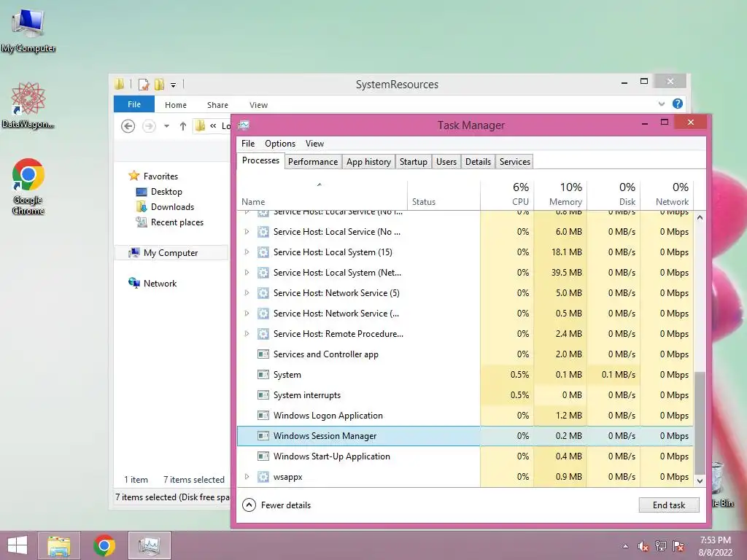747x560 pixels.
Task: Sort by the Memory column header
Action: 560,195
